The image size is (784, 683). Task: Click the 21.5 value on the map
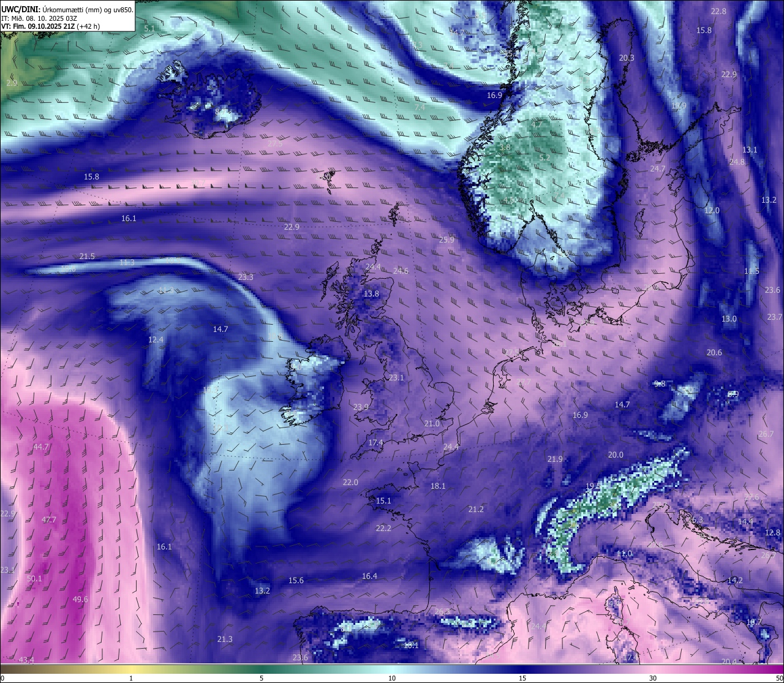click(x=87, y=257)
